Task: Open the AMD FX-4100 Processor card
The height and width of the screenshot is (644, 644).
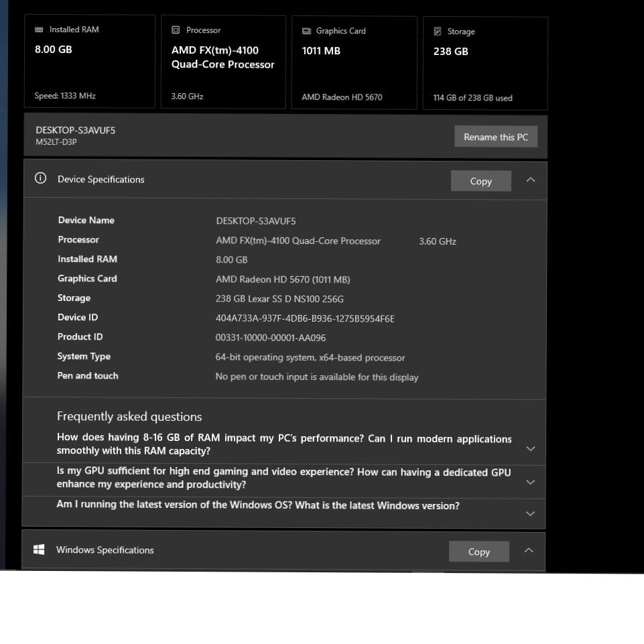Action: tap(223, 62)
